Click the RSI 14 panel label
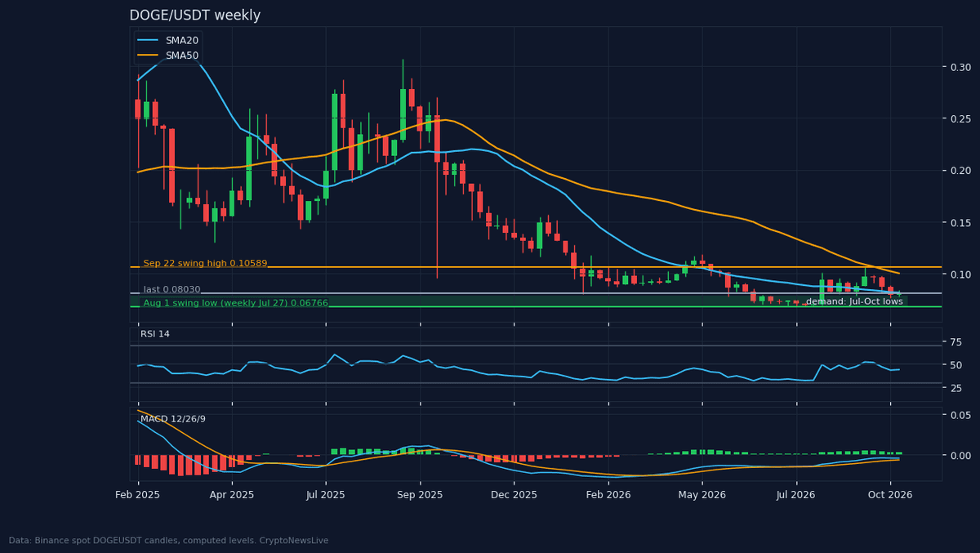 click(155, 334)
